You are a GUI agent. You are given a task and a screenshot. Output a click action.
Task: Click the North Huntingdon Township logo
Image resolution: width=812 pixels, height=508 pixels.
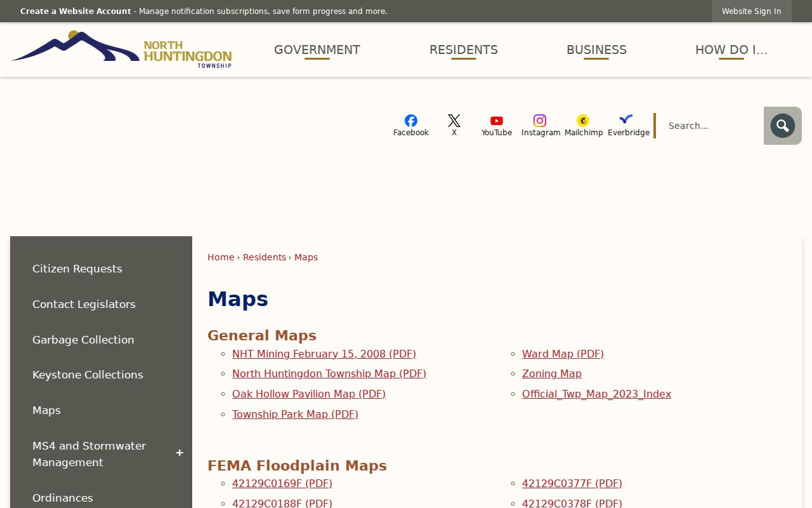122,50
